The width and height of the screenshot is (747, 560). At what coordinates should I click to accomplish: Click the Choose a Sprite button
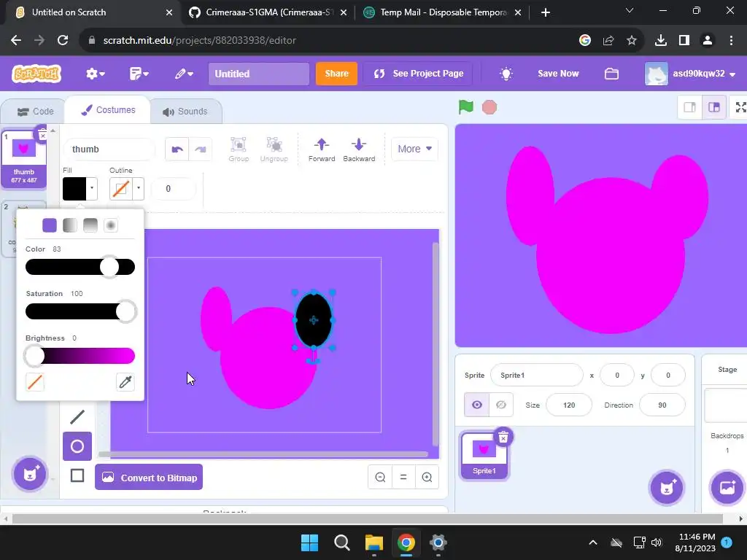click(x=667, y=488)
